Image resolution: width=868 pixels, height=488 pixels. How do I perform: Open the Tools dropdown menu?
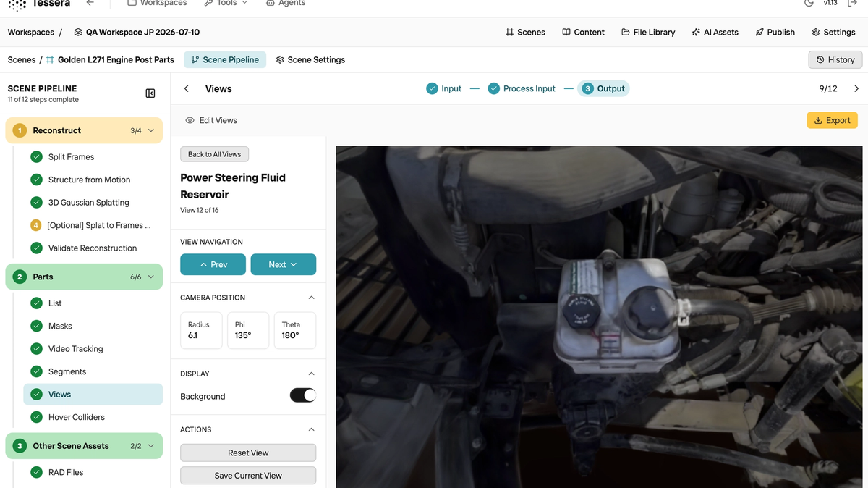coord(226,3)
